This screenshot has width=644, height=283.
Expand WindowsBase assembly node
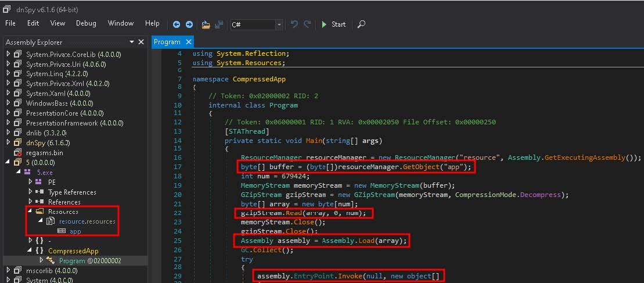tap(8, 103)
